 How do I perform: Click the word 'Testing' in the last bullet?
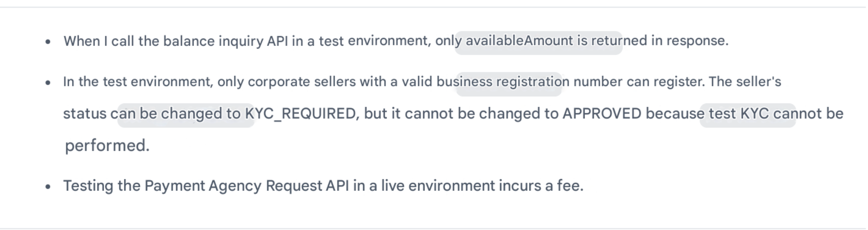click(88, 186)
